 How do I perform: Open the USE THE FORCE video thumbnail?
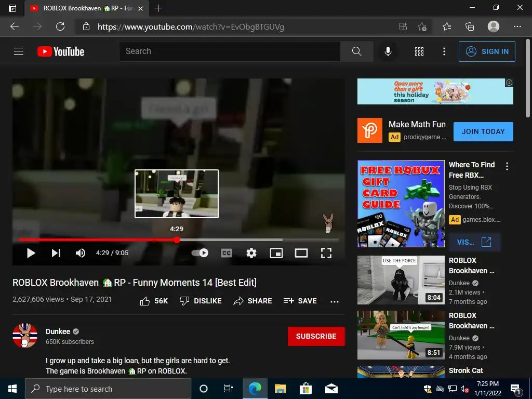(401, 280)
